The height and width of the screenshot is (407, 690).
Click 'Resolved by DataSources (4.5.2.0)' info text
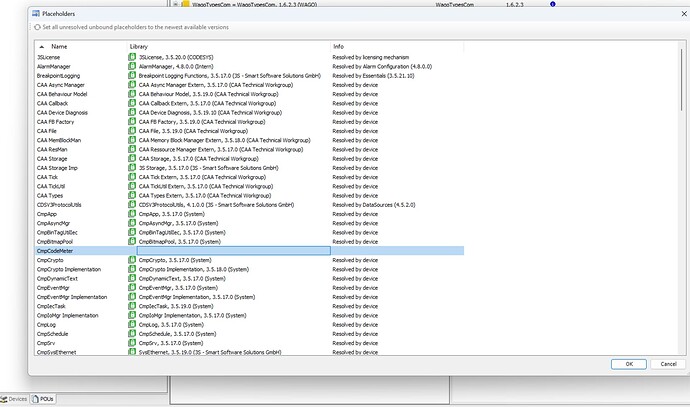pos(374,205)
